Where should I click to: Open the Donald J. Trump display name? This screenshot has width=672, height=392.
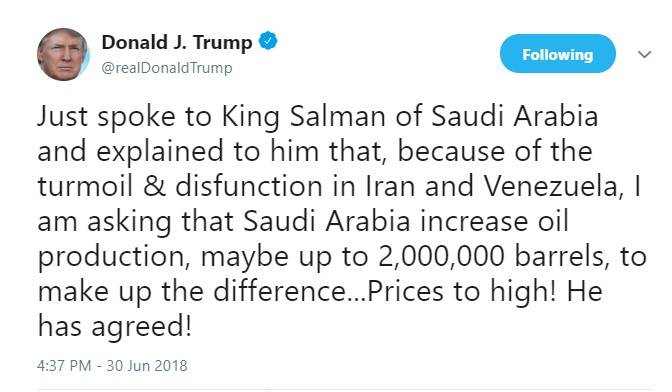coord(177,42)
